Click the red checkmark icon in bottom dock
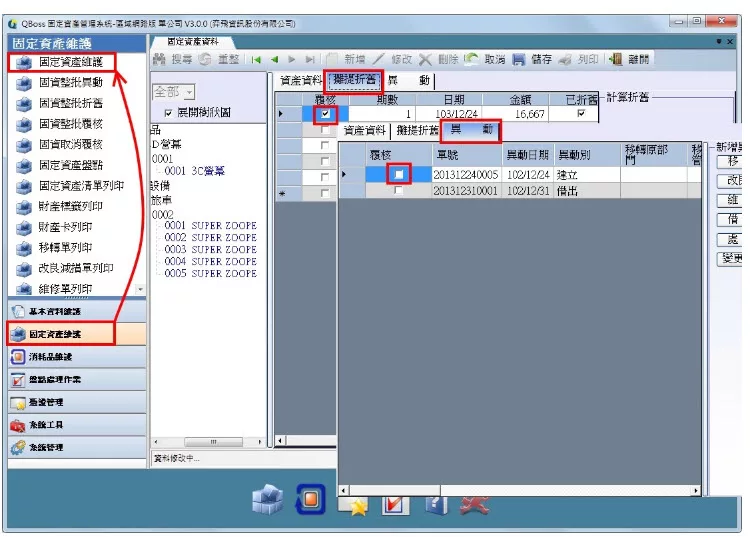The width and height of the screenshot is (750, 537). pos(395,504)
